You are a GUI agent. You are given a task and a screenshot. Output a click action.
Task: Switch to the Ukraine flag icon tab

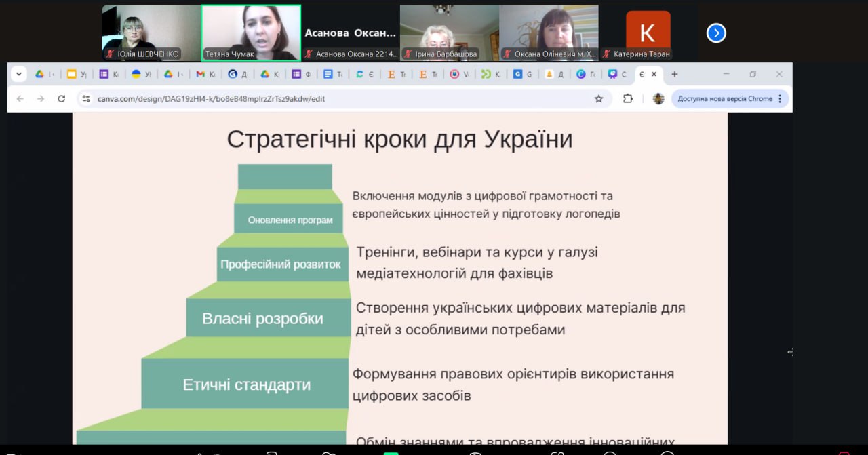click(x=140, y=74)
